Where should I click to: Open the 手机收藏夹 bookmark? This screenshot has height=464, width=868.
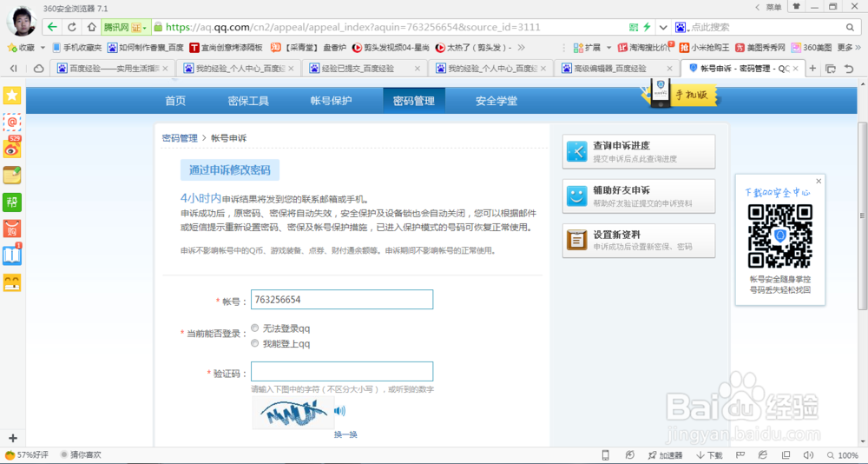77,48
